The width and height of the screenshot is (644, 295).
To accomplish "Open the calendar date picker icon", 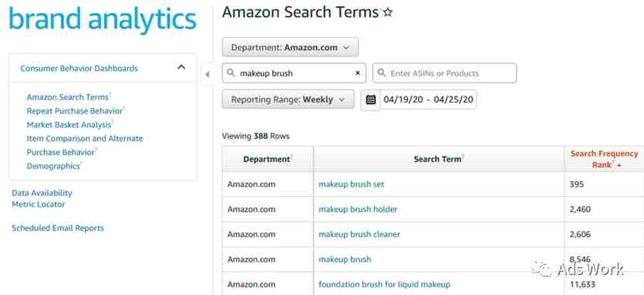I will pos(370,99).
